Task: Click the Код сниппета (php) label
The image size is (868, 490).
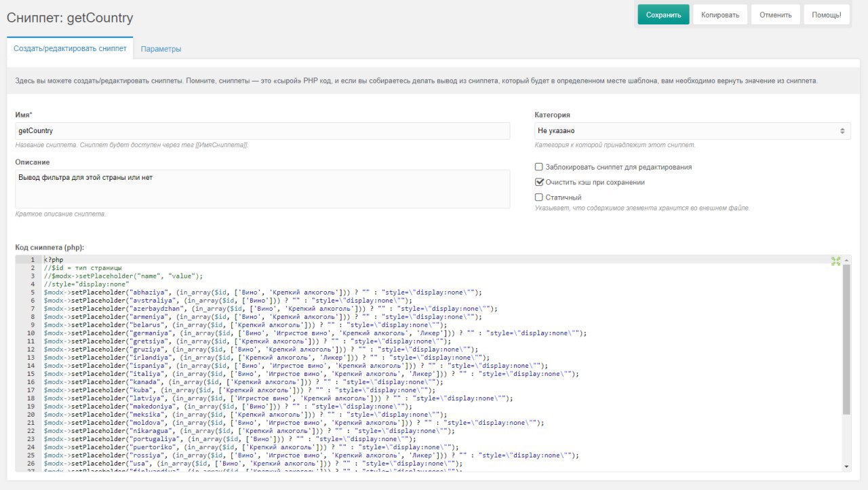Action: tap(50, 248)
